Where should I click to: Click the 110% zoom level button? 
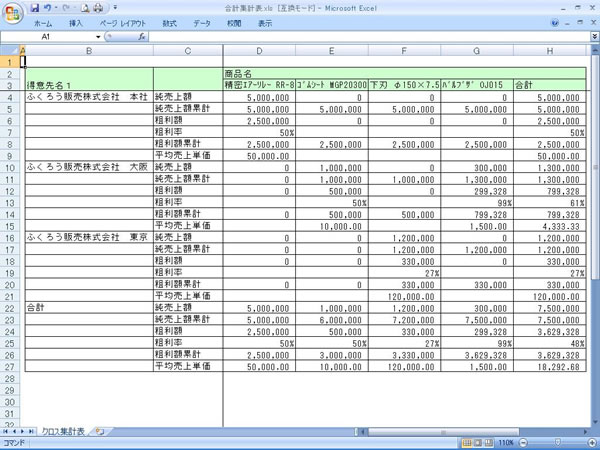pos(506,443)
